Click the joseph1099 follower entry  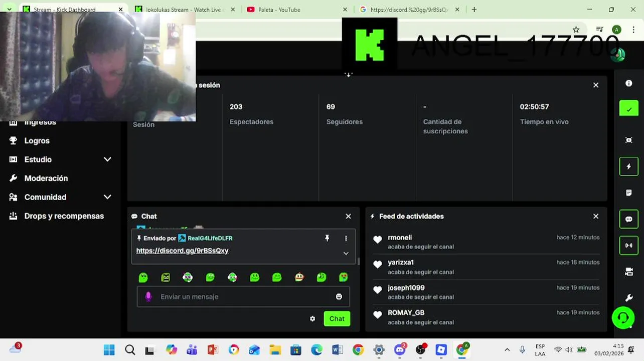pyautogui.click(x=486, y=292)
